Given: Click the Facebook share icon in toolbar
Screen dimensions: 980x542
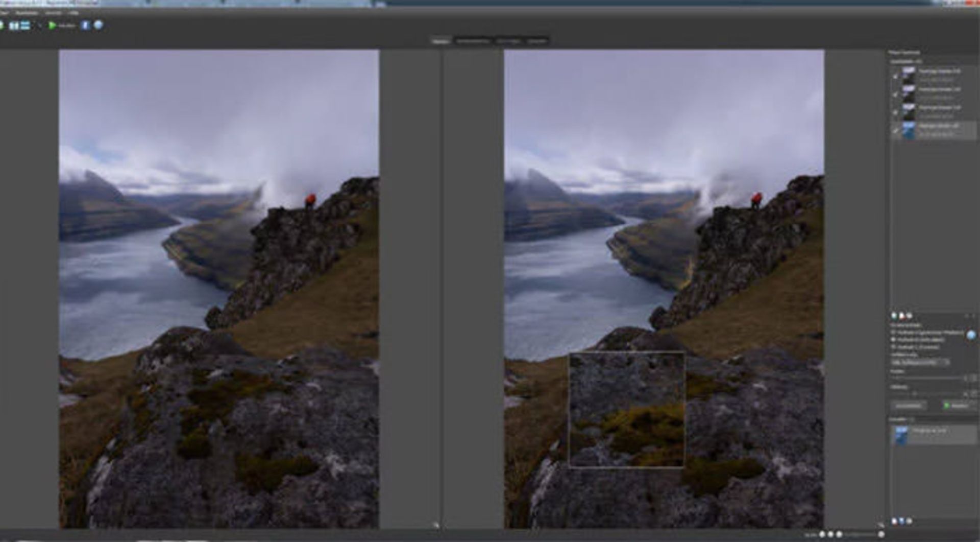Looking at the screenshot, I should [85, 25].
